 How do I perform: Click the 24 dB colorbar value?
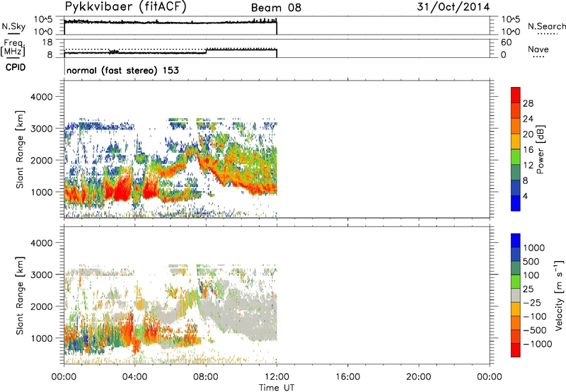click(528, 119)
